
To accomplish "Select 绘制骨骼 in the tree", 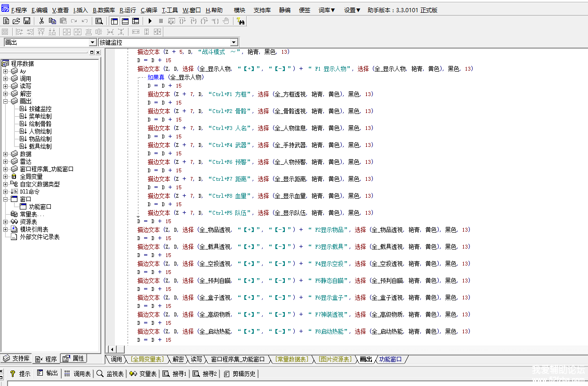I will [x=40, y=124].
